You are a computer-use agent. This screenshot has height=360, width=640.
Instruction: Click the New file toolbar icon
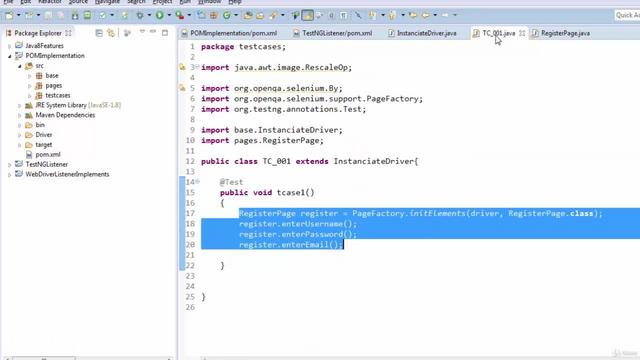point(9,16)
